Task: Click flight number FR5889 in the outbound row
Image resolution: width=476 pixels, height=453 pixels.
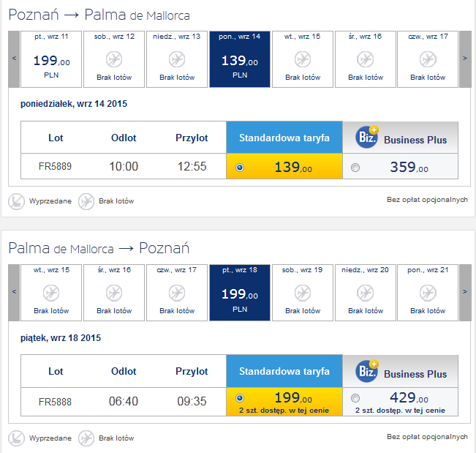Action: tap(55, 167)
